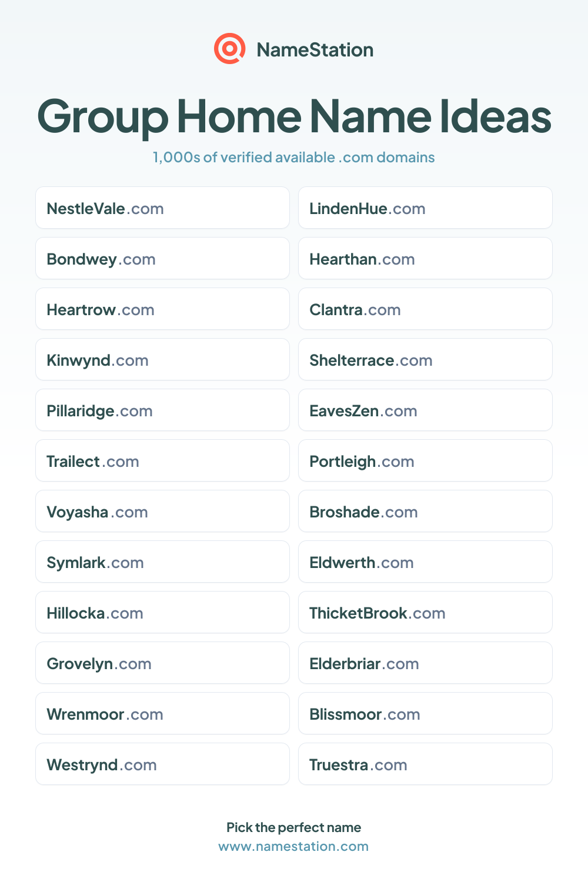Click the Group Home Name Ideas heading
Image resolution: width=588 pixels, height=882 pixels.
pyautogui.click(x=294, y=116)
